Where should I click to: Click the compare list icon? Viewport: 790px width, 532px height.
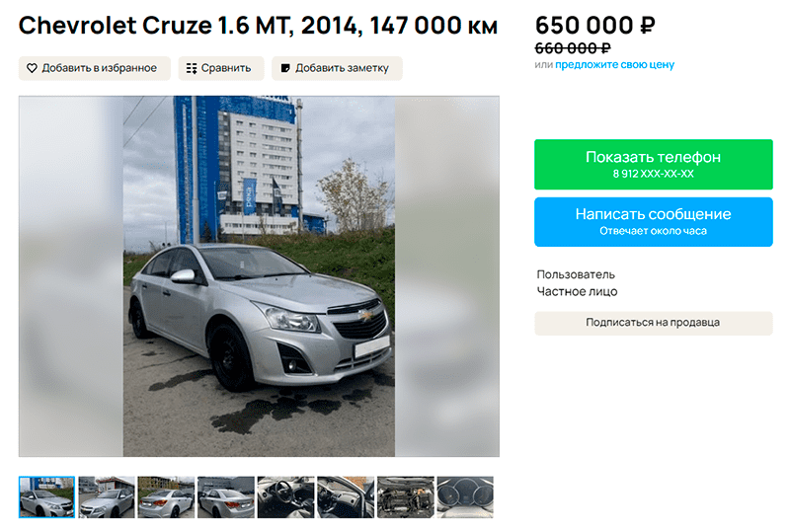192,68
